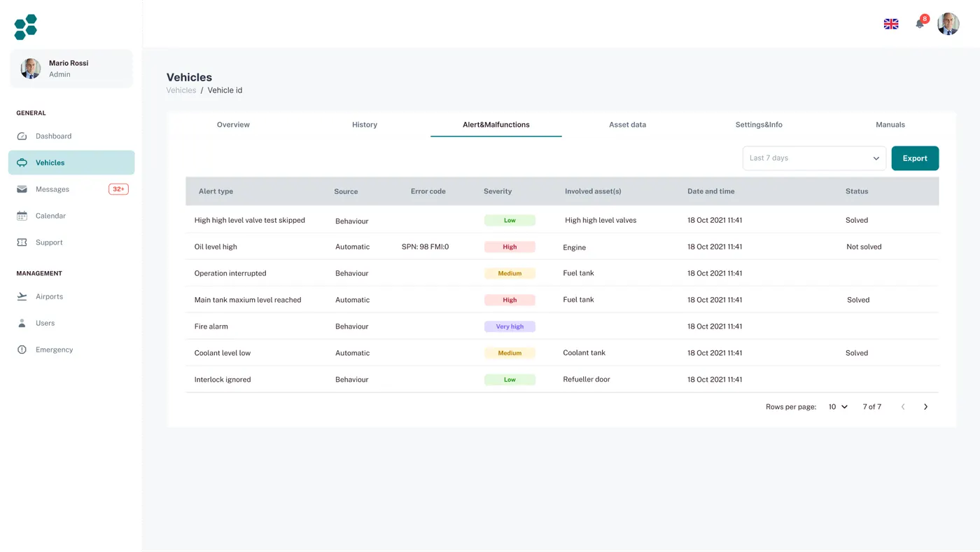Go to previous page arrow
This screenshot has height=552, width=980.
coord(903,407)
